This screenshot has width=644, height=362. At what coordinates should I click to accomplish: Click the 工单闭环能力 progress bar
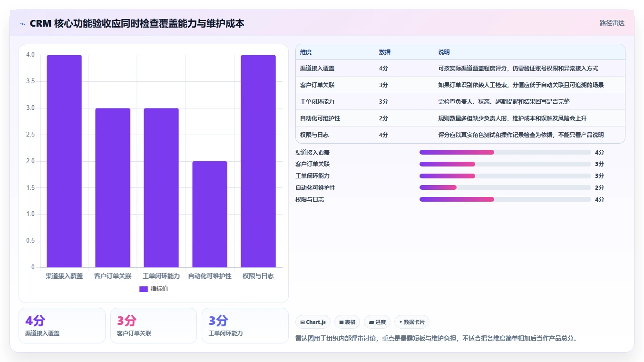[x=505, y=176]
